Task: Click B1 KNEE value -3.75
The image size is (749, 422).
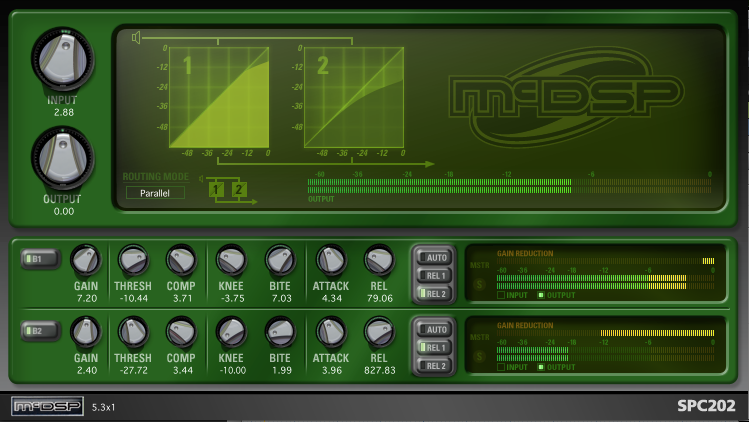Action: (x=232, y=298)
